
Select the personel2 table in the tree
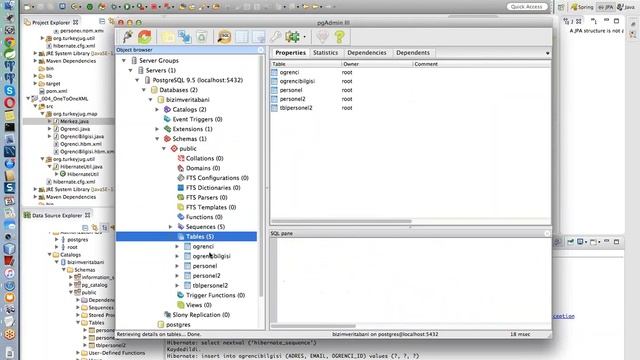(x=206, y=276)
